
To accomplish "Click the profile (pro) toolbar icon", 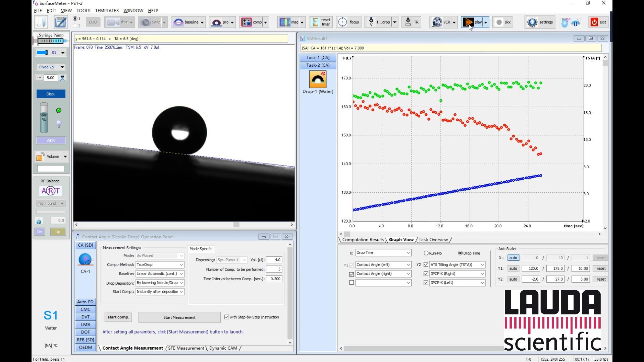I will point(217,22).
